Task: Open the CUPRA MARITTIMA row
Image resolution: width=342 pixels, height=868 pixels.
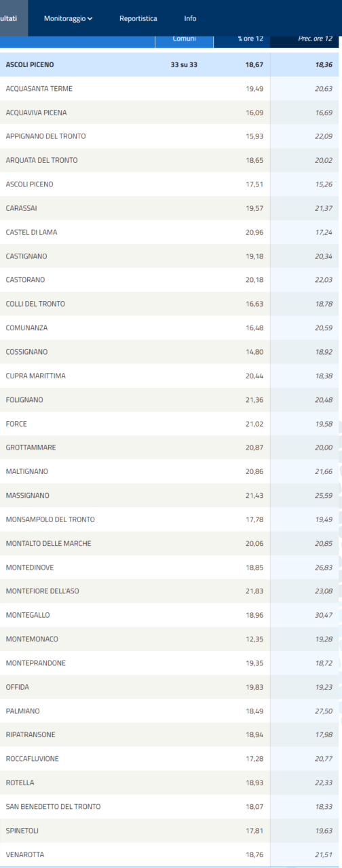Action: coord(171,376)
